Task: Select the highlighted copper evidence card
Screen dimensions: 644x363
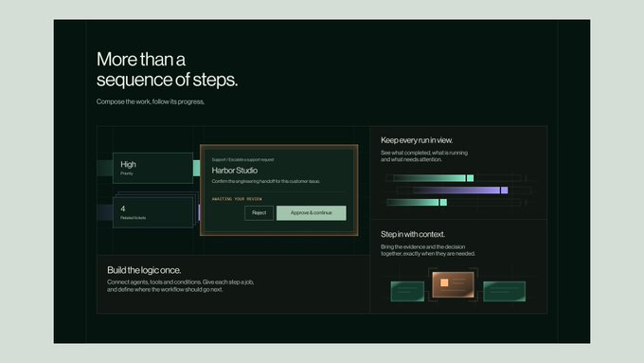Action: click(x=453, y=284)
